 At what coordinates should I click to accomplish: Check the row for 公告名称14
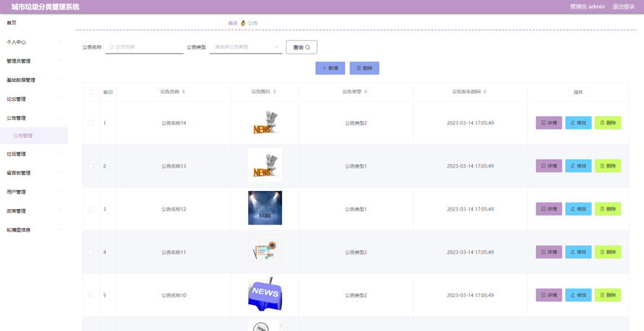[91, 123]
